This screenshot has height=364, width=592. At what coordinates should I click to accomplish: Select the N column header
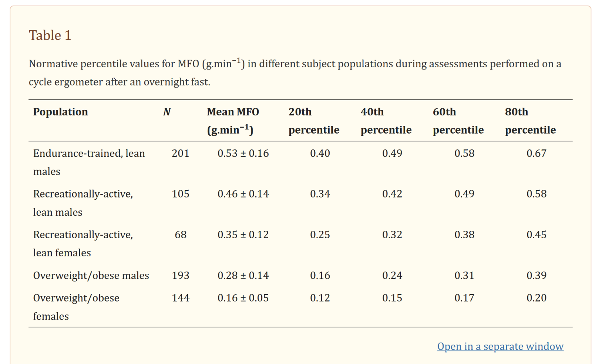(166, 112)
